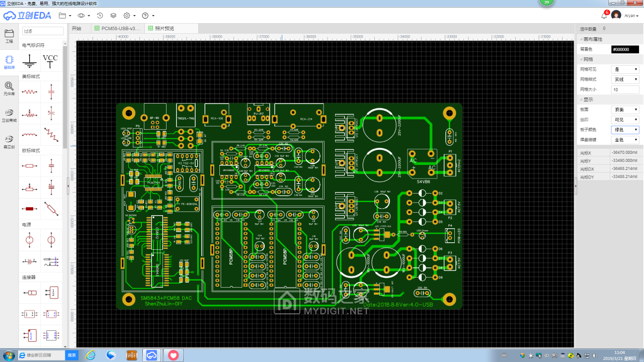The width and height of the screenshot is (644, 362).
Task: Open Internet Explorer from the taskbar
Action: (x=91, y=355)
